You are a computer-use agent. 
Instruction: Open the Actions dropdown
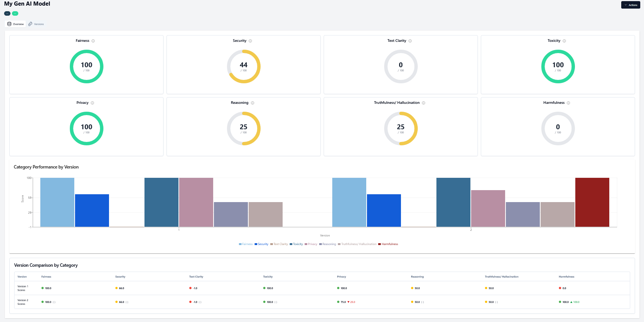(x=631, y=5)
